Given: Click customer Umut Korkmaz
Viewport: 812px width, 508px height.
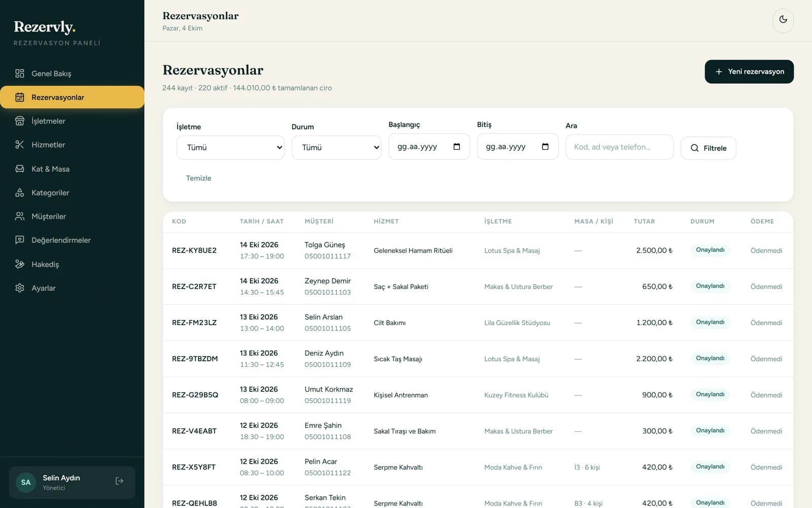Looking at the screenshot, I should (329, 389).
